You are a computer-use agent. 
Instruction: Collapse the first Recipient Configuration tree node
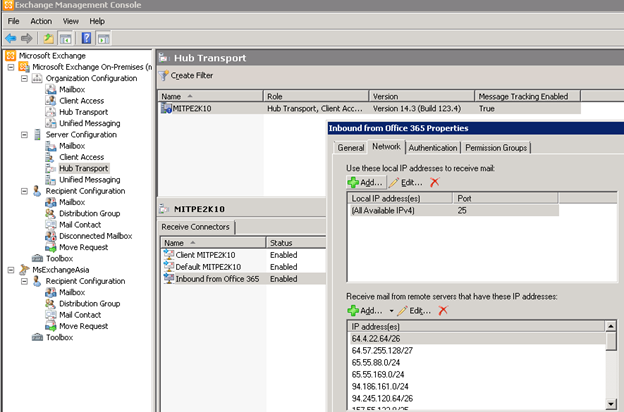click(24, 191)
